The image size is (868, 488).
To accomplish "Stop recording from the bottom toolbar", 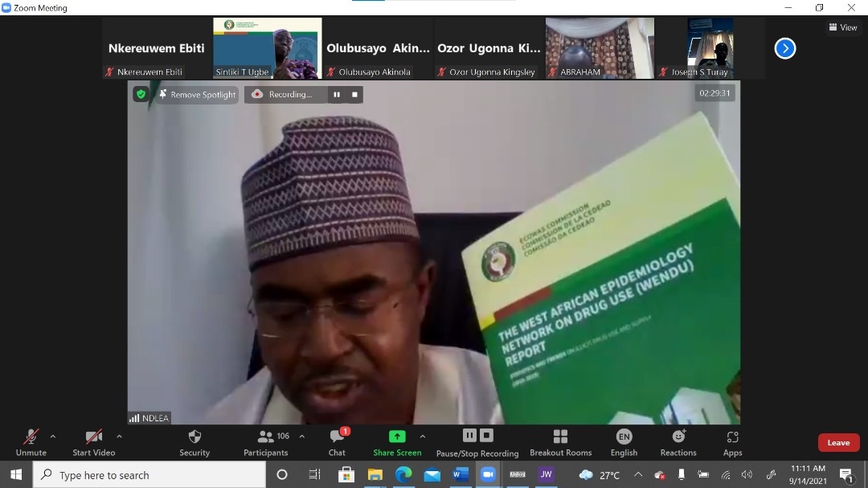I will [486, 436].
